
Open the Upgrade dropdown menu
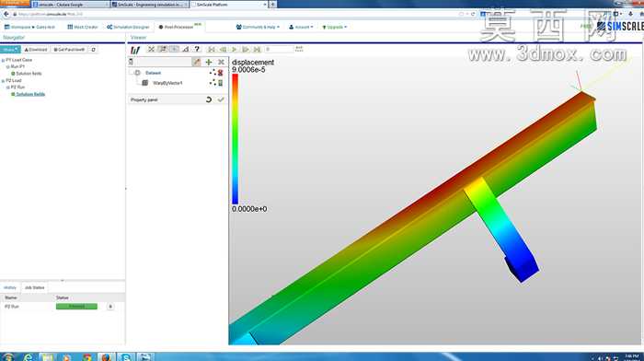pyautogui.click(x=334, y=27)
